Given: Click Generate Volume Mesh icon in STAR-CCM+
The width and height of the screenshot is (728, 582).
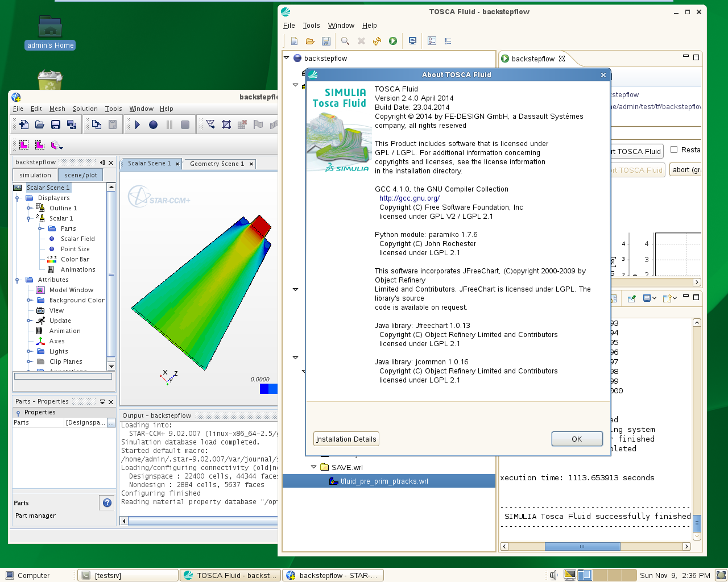Looking at the screenshot, I should tap(226, 124).
